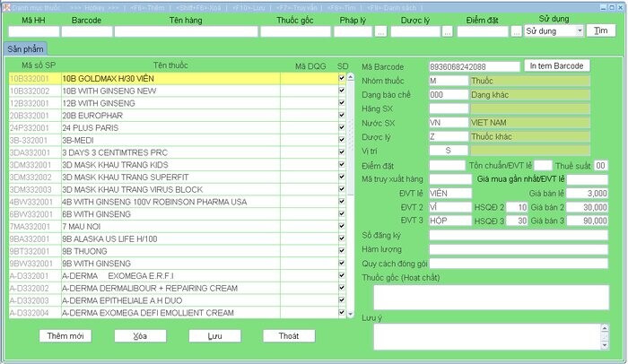Uncheck SD checkbox for 24 PLUS PARIS
The height and width of the screenshot is (364, 628).
click(341, 127)
